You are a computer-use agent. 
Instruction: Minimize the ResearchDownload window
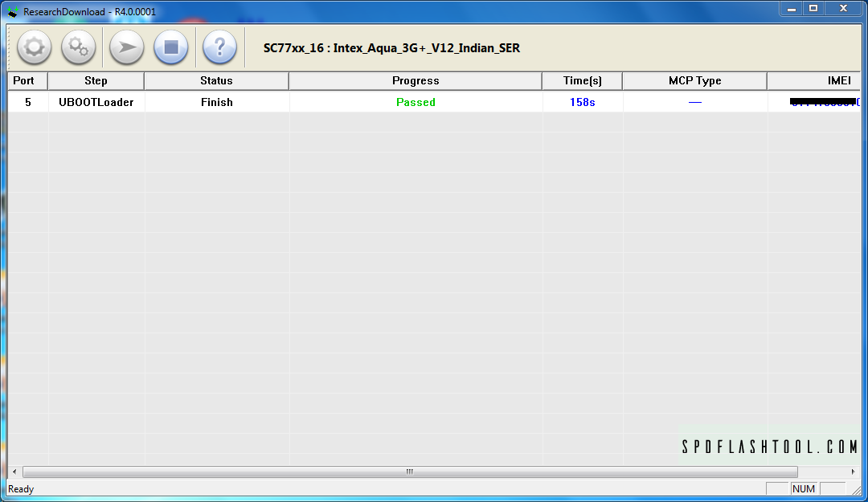[x=792, y=9]
